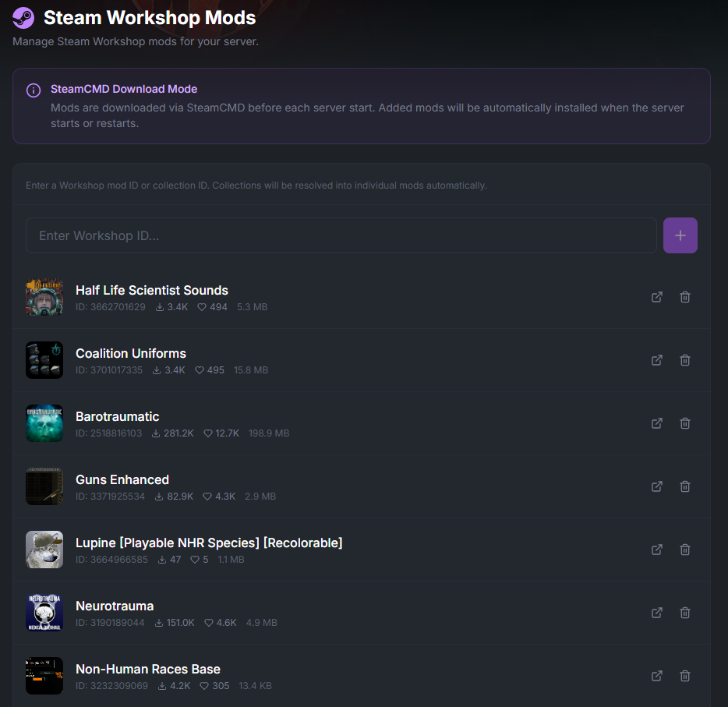This screenshot has height=707, width=728.
Task: Click the Steam logo icon in header
Action: tap(23, 18)
